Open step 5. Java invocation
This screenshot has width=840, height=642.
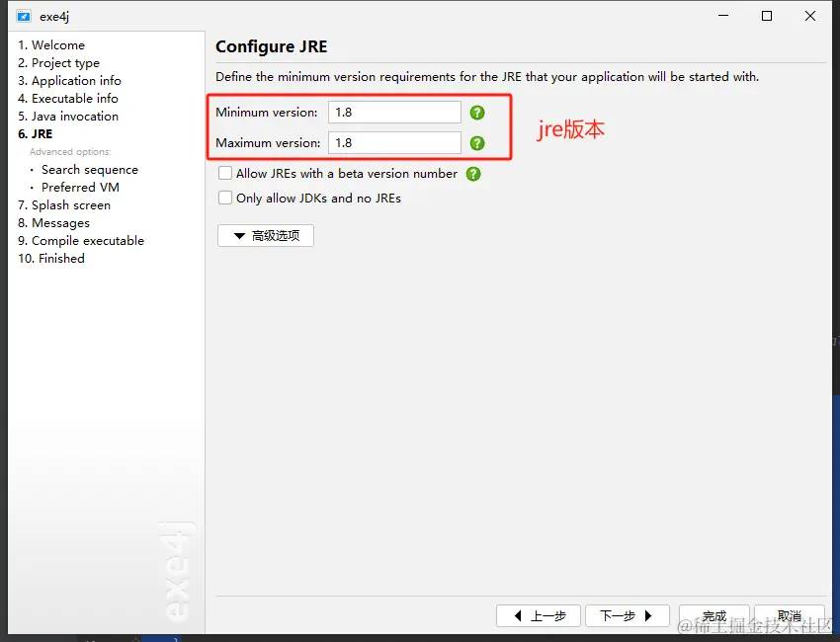68,117
